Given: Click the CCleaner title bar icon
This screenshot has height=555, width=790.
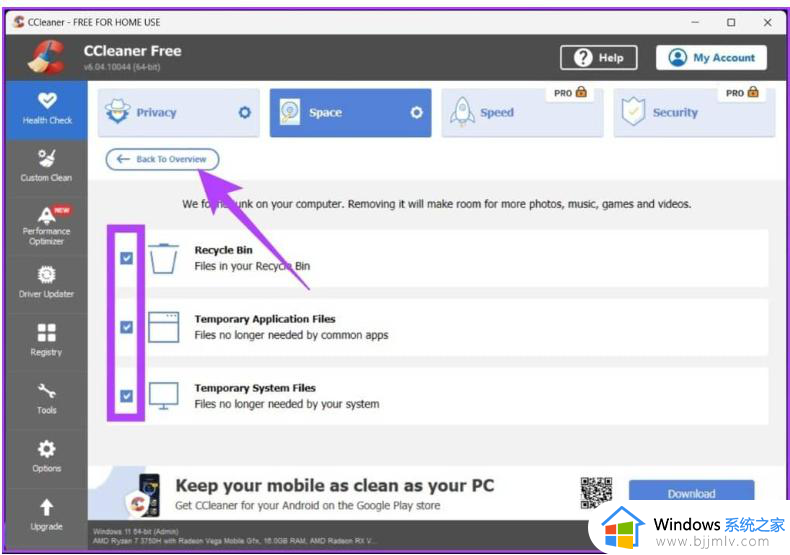Looking at the screenshot, I should [19, 22].
